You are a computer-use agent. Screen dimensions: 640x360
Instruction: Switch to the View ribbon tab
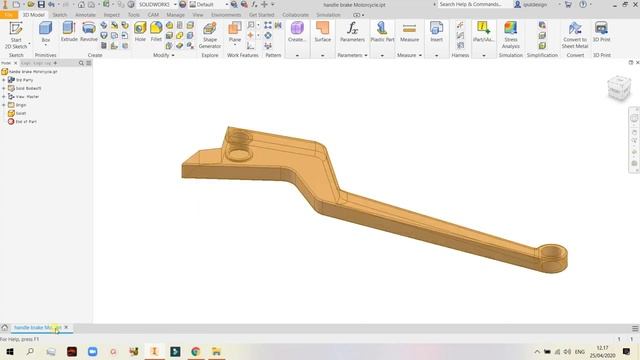198,15
